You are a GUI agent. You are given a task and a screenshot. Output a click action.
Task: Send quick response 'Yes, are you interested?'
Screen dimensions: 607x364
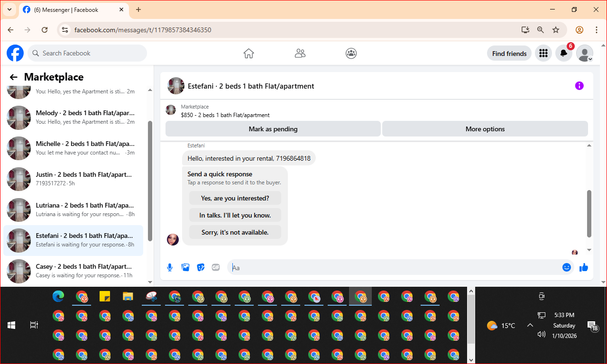(235, 198)
